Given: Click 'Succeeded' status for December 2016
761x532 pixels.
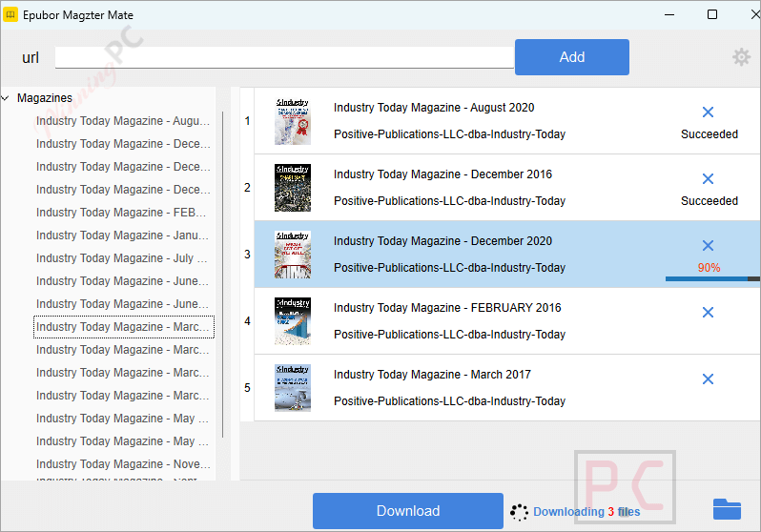Looking at the screenshot, I should click(710, 201).
